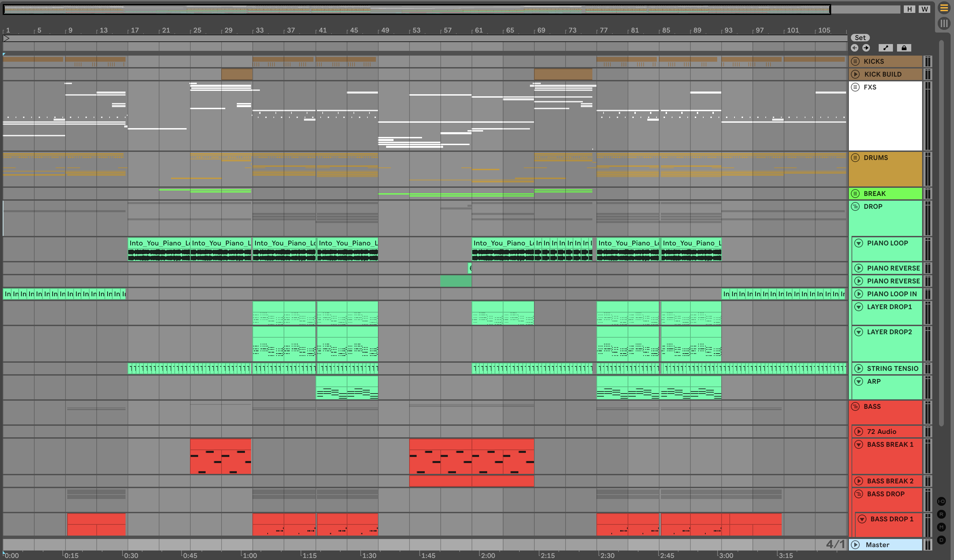Fold the DRUMS group track
954x560 pixels.
click(x=855, y=158)
